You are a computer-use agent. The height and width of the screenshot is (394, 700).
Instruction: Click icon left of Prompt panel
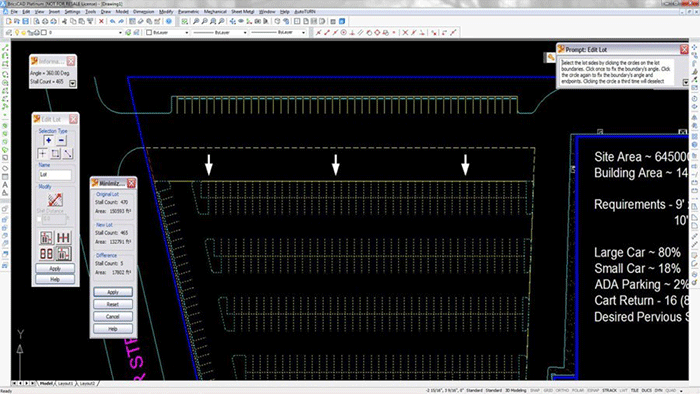coord(551,57)
